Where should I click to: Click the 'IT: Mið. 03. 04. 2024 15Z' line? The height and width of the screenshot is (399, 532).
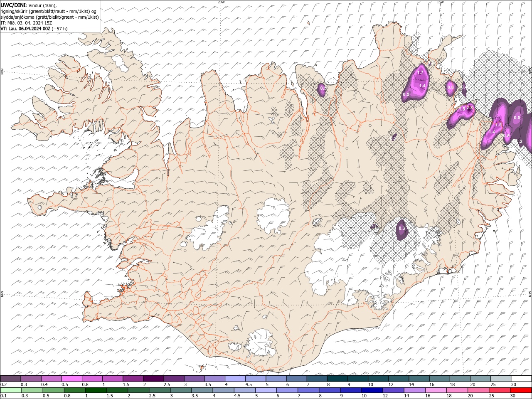26,23
